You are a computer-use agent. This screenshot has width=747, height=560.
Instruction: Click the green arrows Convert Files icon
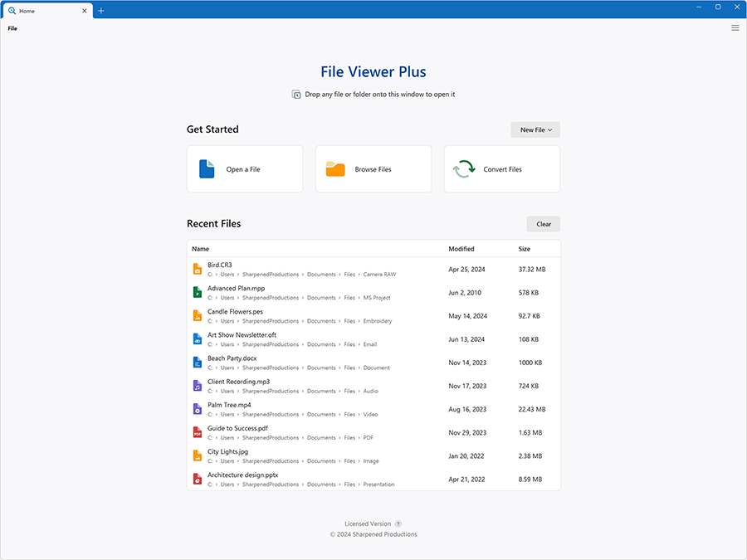click(x=464, y=169)
